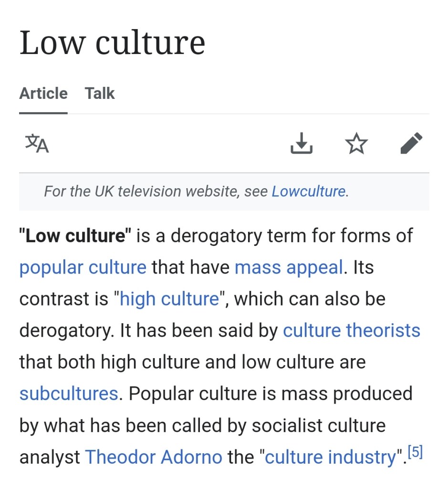448x489 pixels.
Task: Click the bold "Low culture" term
Action: (x=75, y=235)
